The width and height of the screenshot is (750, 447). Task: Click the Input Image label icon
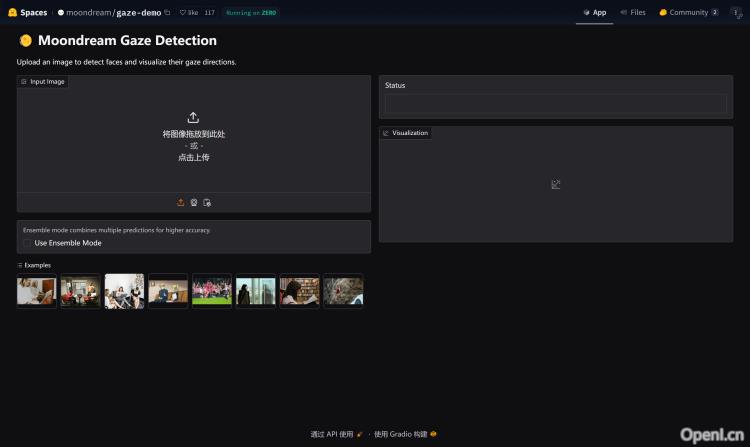pos(23,82)
